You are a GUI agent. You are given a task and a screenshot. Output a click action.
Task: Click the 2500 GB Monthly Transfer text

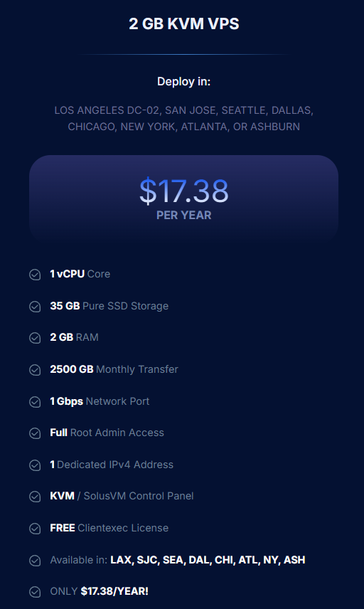tap(114, 369)
